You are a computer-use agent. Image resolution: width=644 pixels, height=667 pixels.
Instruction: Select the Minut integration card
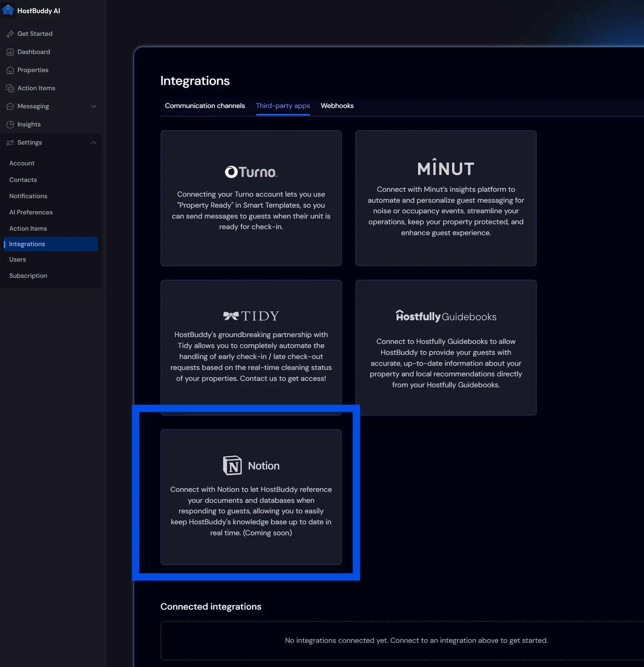point(446,198)
